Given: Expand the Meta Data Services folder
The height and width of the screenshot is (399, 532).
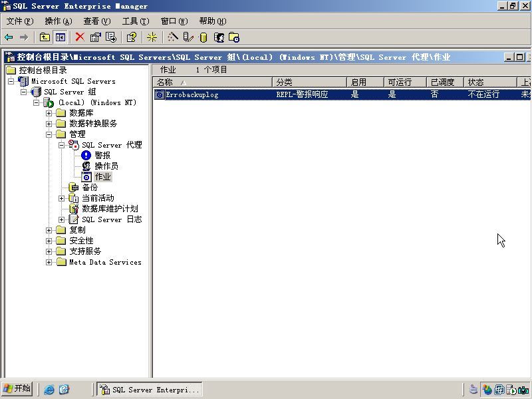Looking at the screenshot, I should tap(49, 262).
